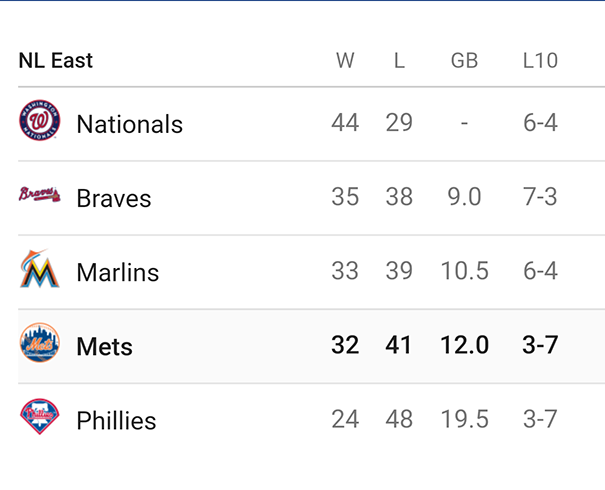Open the Nationals team link
This screenshot has height=490, width=605.
[129, 124]
